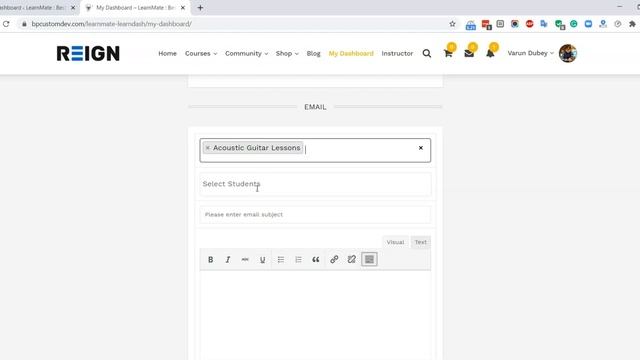The height and width of the screenshot is (360, 640).
Task: Click the REIGN site logo
Action: pos(88,53)
